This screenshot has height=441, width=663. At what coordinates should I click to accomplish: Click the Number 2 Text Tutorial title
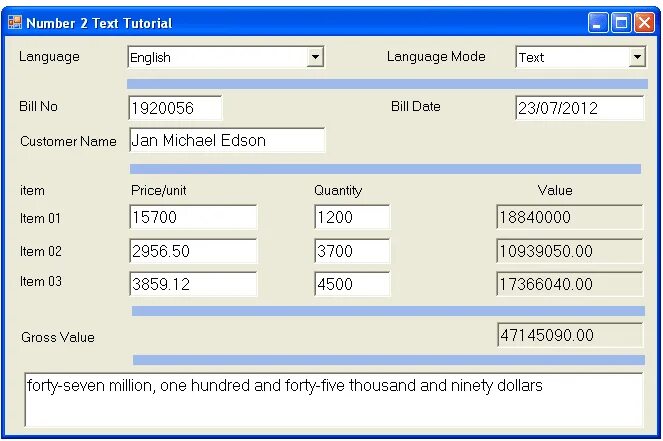click(99, 23)
